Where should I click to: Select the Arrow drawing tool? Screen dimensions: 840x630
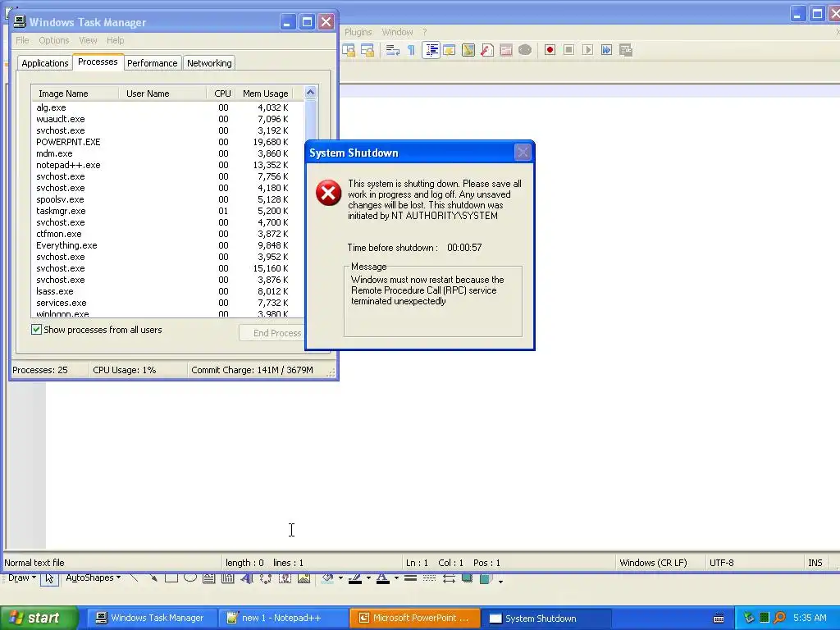153,577
